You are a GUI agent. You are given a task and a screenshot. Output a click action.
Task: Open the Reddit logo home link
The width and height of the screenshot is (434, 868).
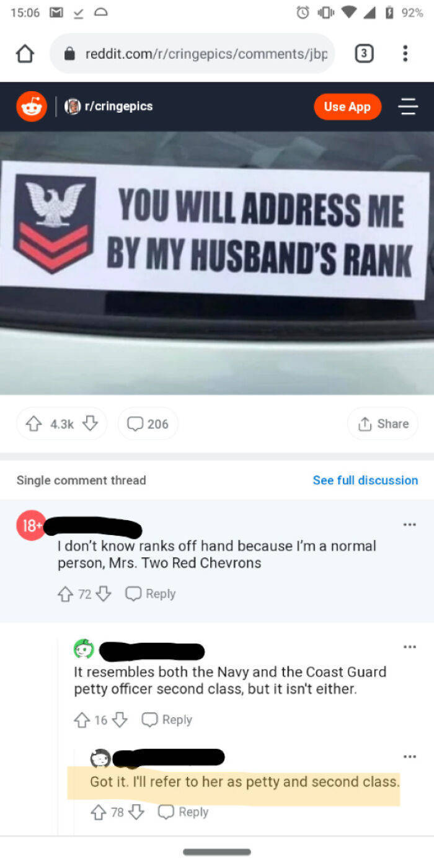(31, 107)
